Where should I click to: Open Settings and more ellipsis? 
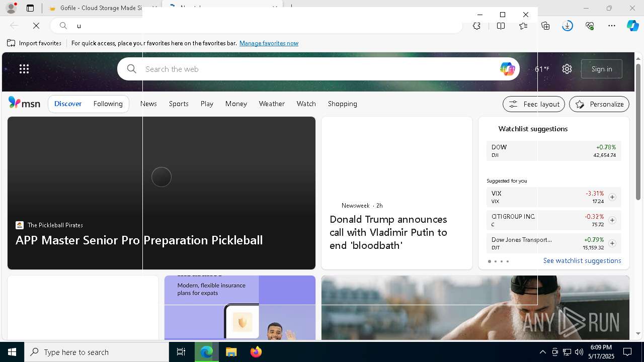point(612,26)
